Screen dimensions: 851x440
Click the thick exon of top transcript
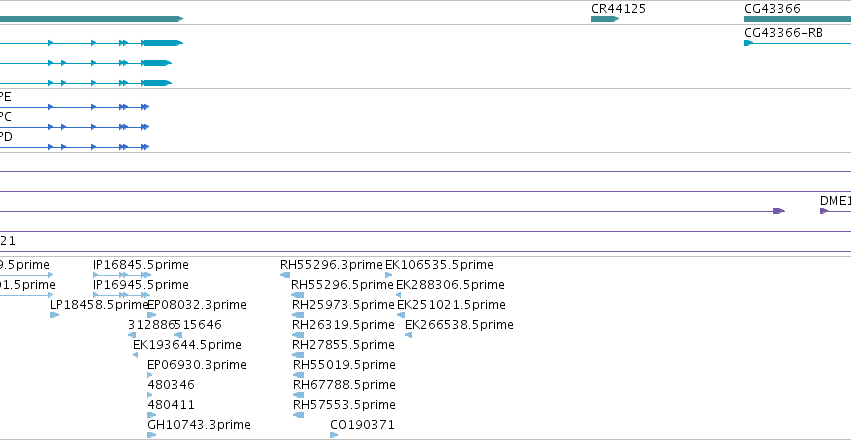point(162,43)
